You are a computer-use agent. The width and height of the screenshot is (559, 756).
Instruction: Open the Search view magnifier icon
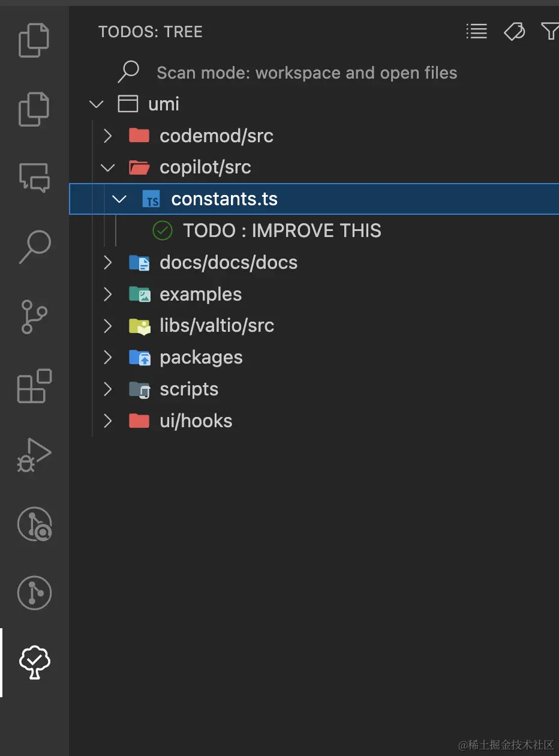(x=34, y=247)
